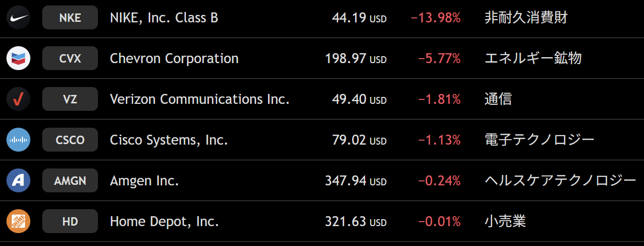The width and height of the screenshot is (644, 246).
Task: Select the VZ ticker badge
Action: [x=70, y=99]
